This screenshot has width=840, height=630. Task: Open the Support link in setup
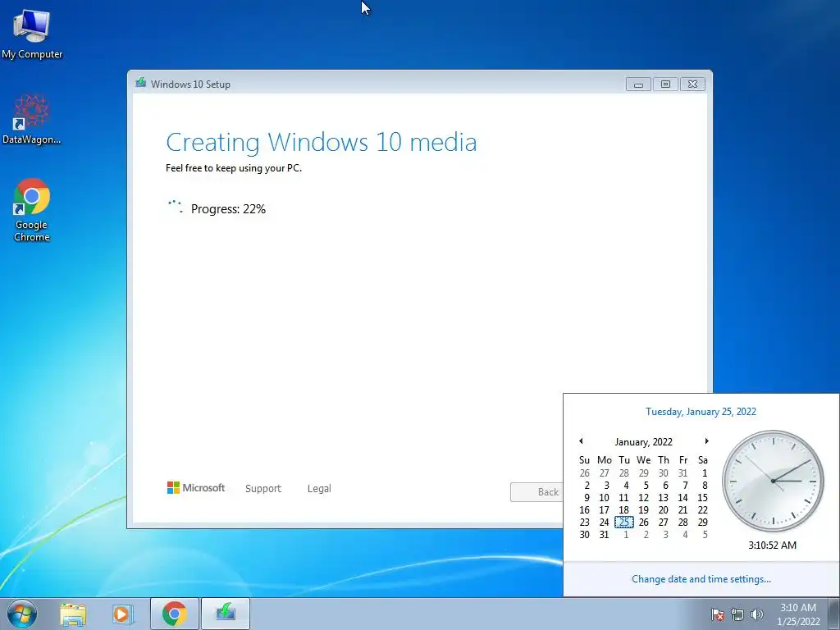[263, 489]
